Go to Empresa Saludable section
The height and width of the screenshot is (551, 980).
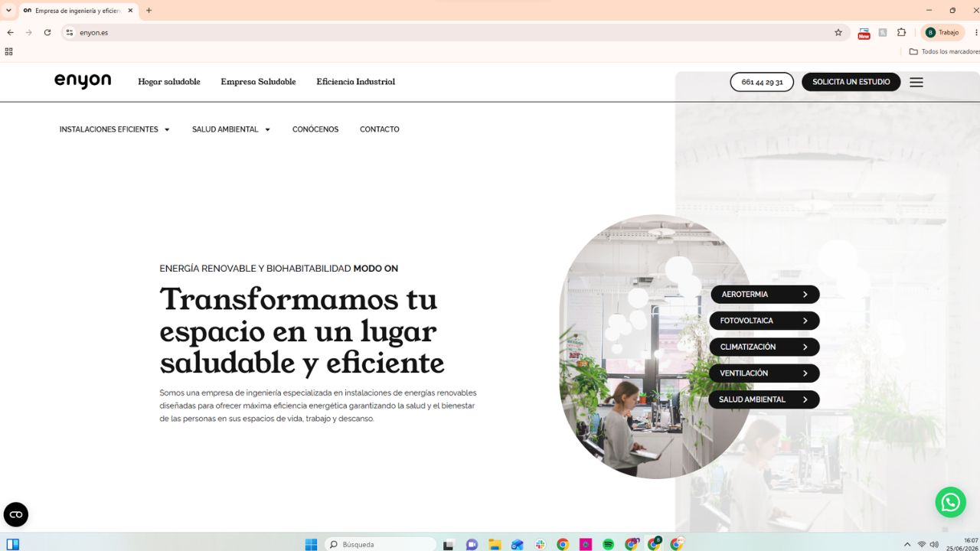(x=258, y=82)
